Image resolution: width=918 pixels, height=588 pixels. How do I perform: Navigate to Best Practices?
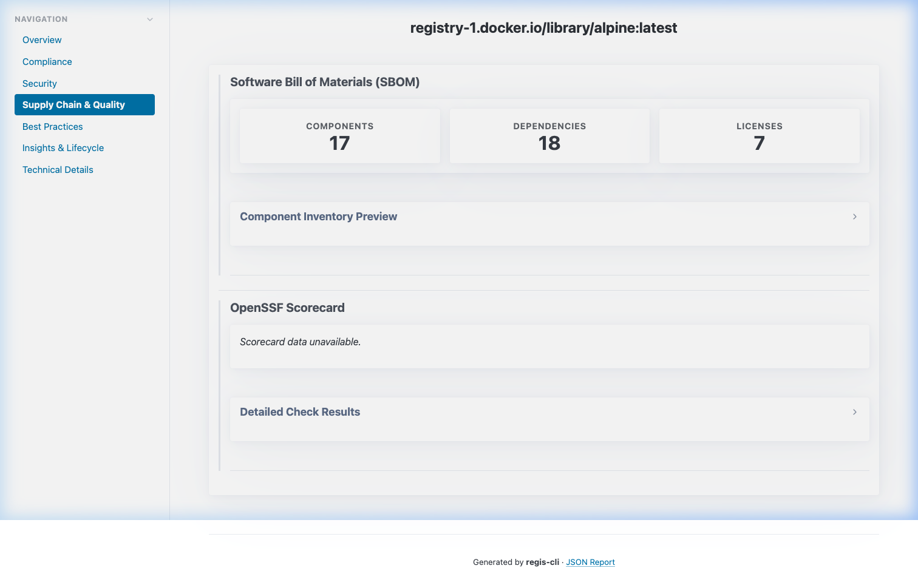pyautogui.click(x=53, y=127)
